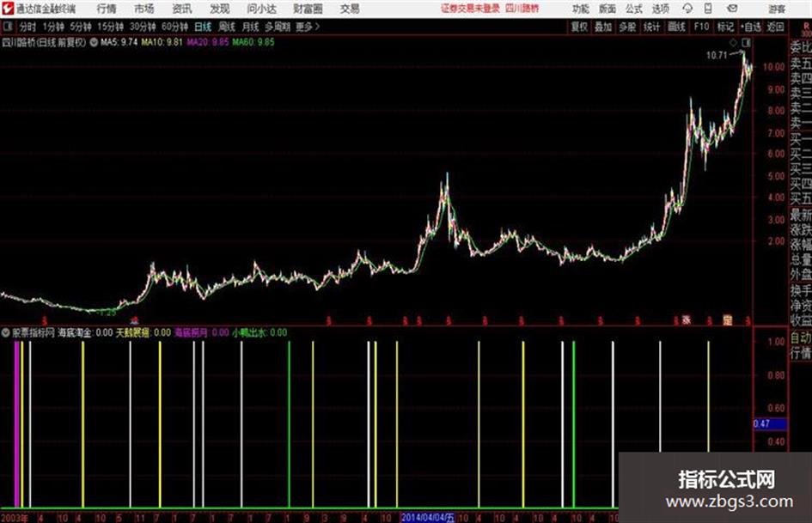Click the MA60: 9.85 value
812x523 pixels.
click(x=253, y=42)
